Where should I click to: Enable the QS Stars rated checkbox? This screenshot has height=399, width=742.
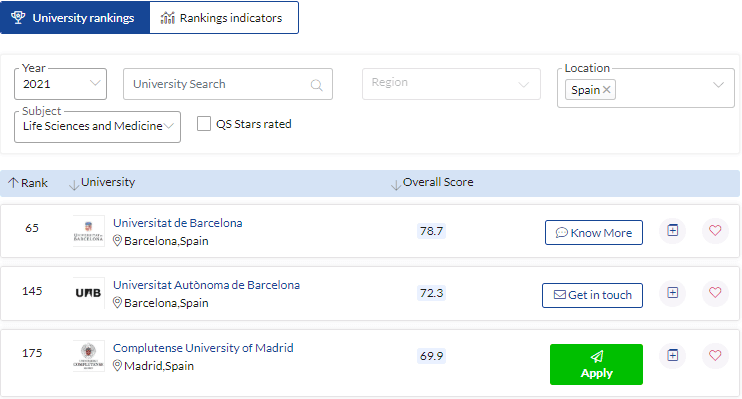(204, 124)
